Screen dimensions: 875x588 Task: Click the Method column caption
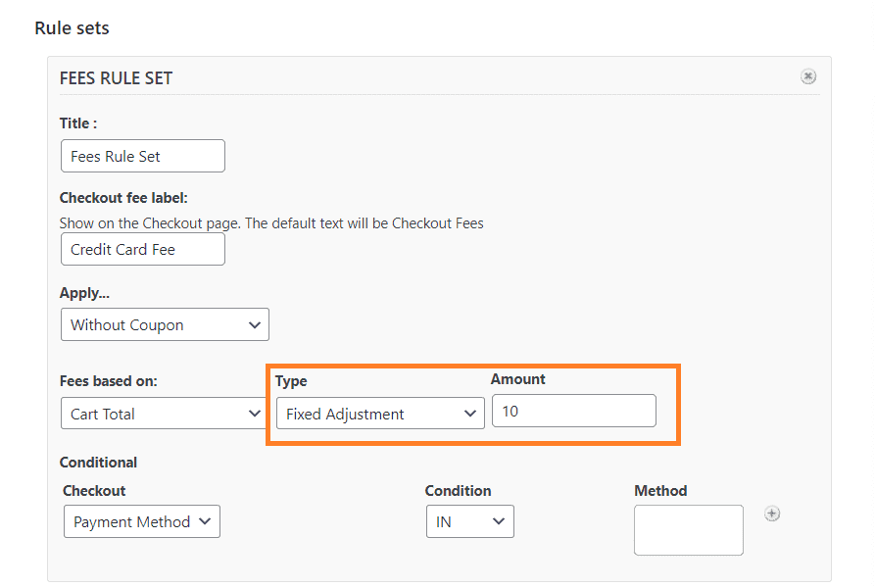660,491
